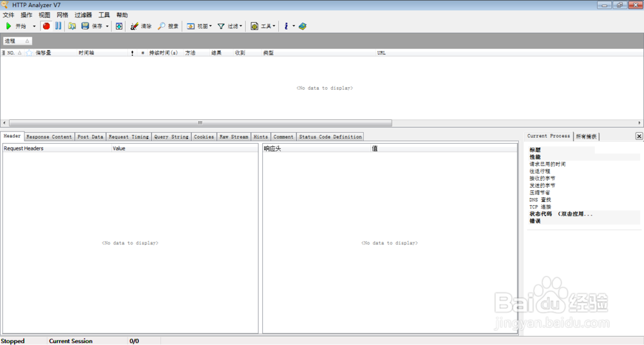
Task: Click the star bookmark column header
Action: (29, 53)
